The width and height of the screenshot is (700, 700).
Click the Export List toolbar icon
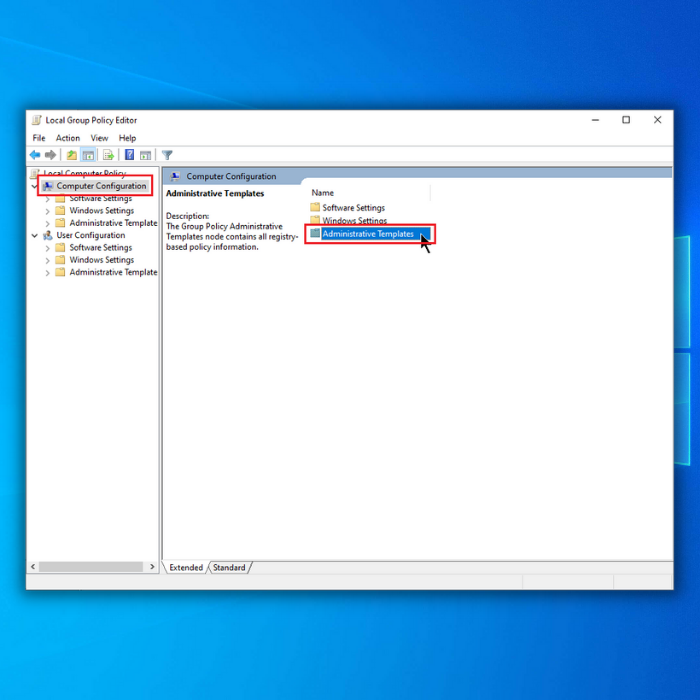(108, 155)
